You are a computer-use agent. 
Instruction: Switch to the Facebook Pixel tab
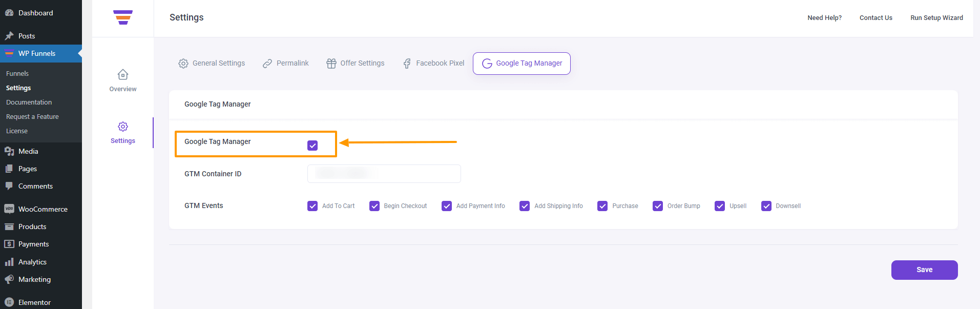coord(433,64)
